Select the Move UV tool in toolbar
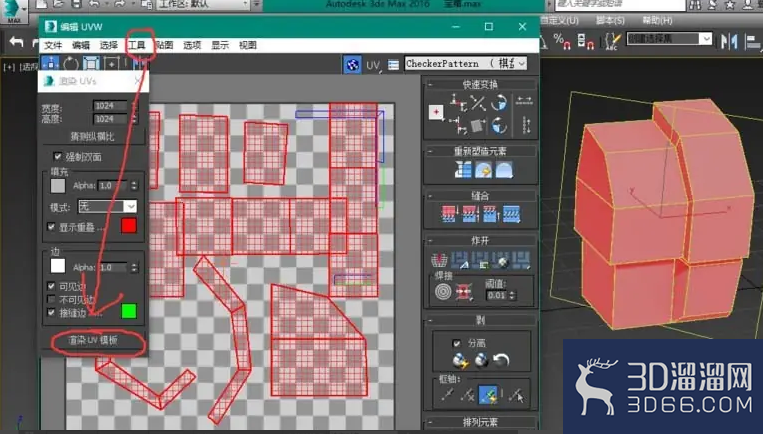 click(x=50, y=64)
